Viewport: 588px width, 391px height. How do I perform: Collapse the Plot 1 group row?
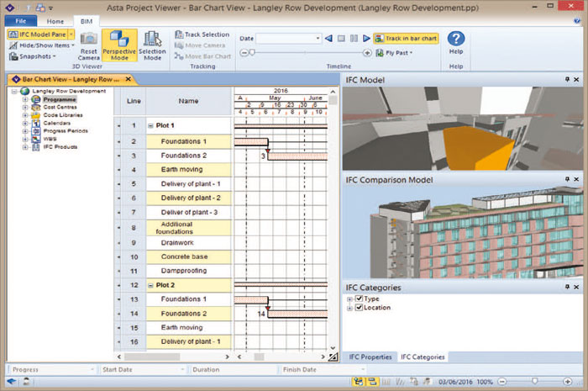pos(151,125)
